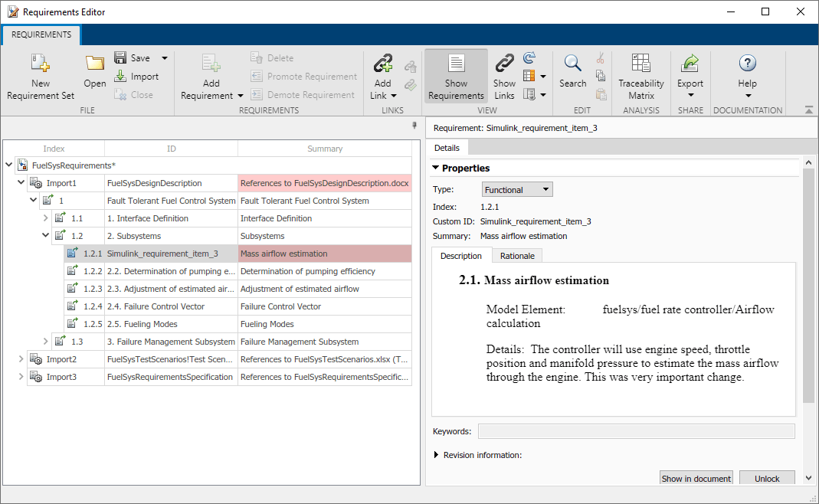The width and height of the screenshot is (819, 504).
Task: Expand the Import2 tree node
Action: click(21, 359)
